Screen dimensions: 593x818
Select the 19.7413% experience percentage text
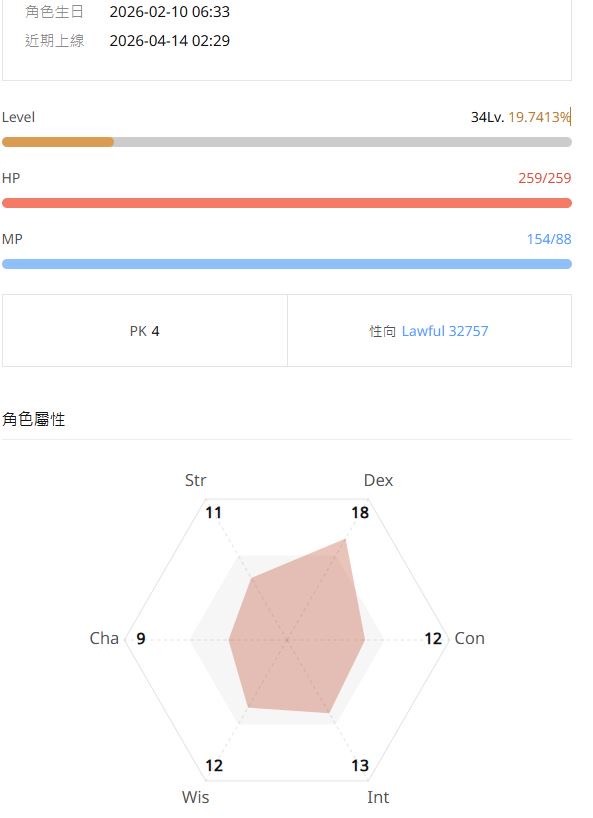(539, 117)
